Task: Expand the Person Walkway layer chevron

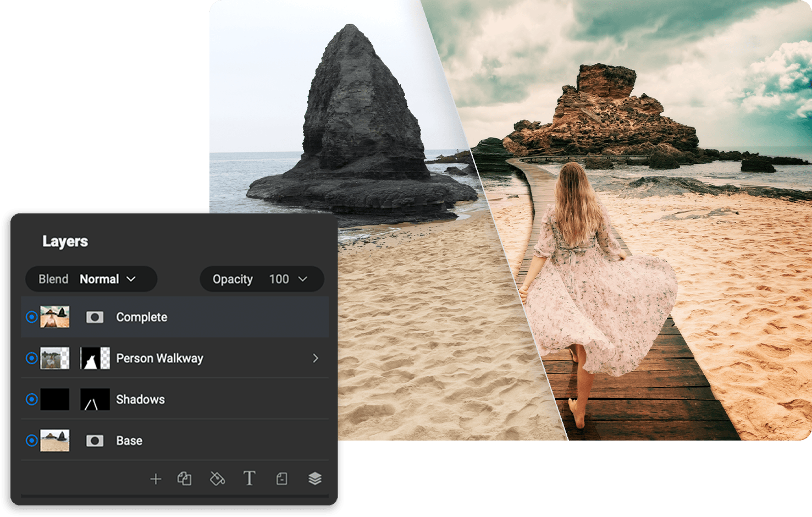Action: 316,358
